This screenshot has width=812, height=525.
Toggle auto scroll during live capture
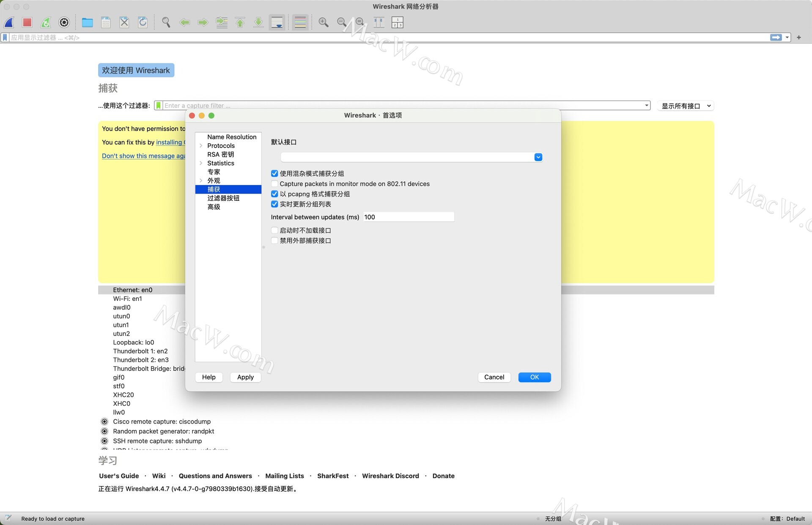277,22
